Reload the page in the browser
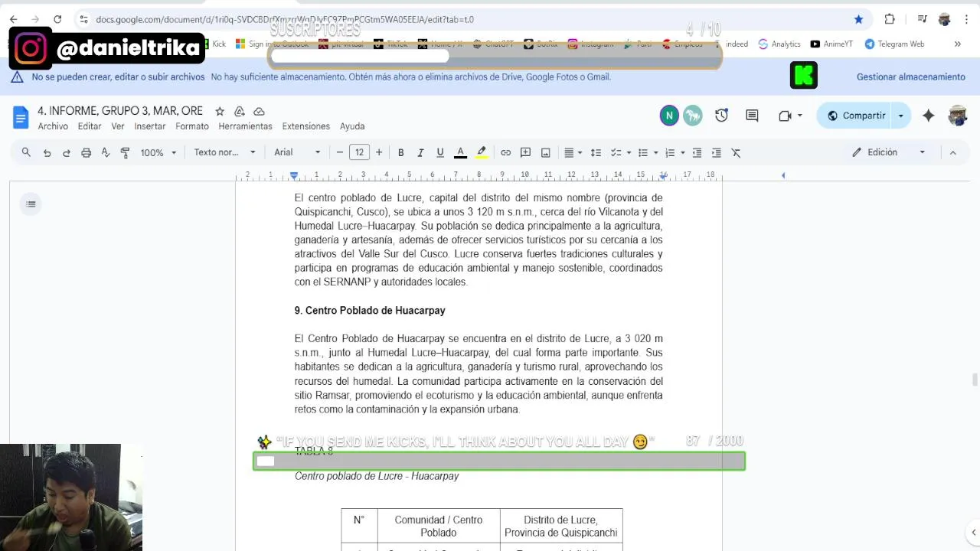This screenshot has width=980, height=551. (57, 19)
